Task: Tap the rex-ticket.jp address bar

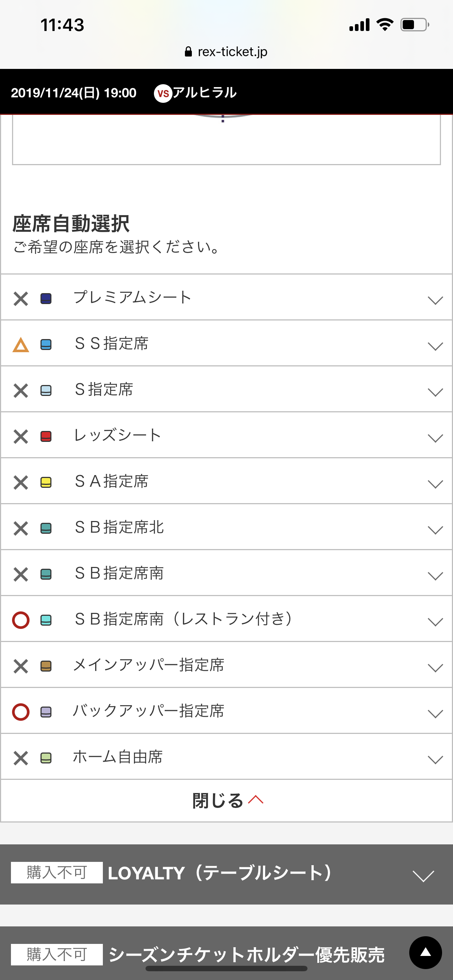Action: point(232,52)
